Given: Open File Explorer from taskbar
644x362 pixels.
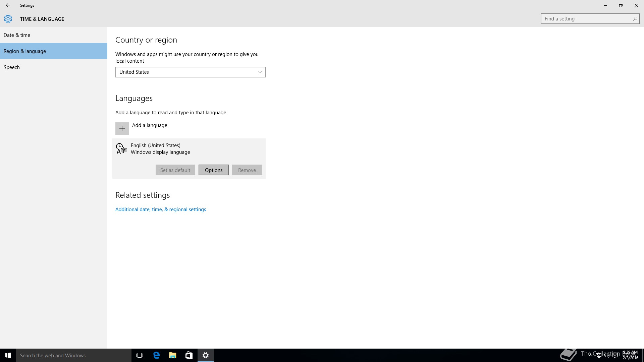Looking at the screenshot, I should 172,355.
